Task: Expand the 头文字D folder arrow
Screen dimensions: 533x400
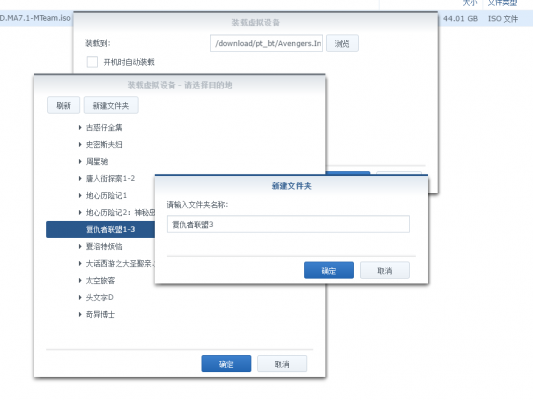Action: (80, 297)
